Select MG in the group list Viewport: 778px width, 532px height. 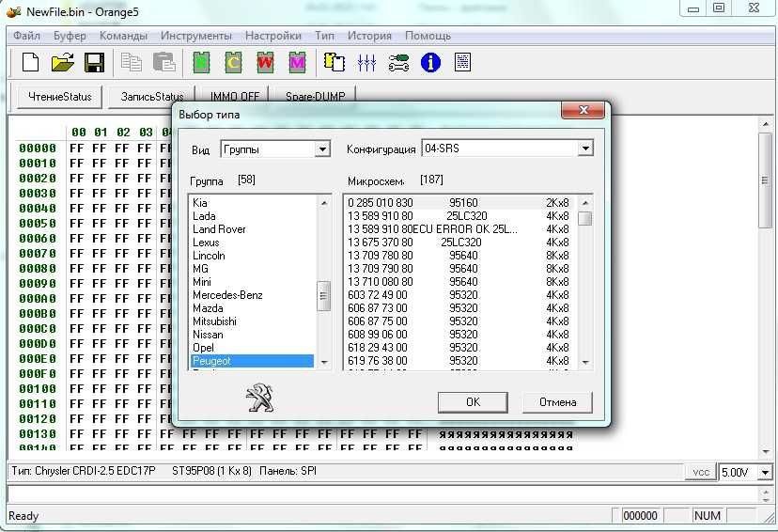[252, 269]
